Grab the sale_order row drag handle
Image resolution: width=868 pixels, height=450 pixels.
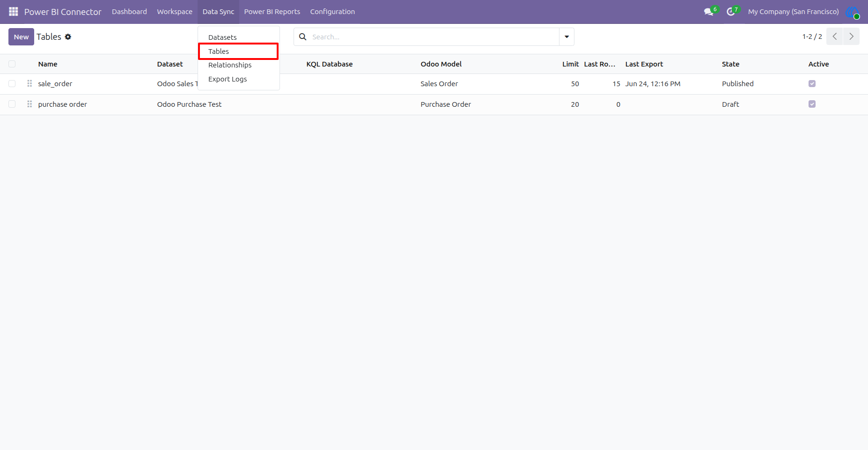pyautogui.click(x=29, y=83)
